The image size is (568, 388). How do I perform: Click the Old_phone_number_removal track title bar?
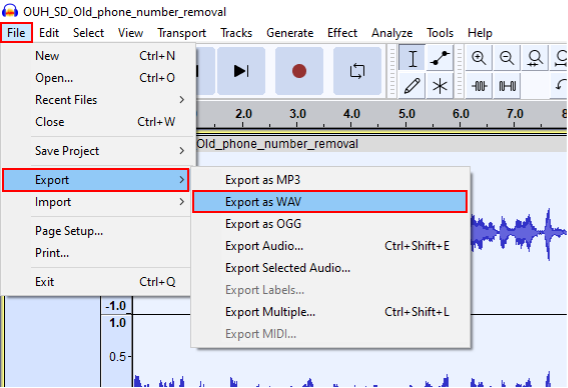click(381, 144)
